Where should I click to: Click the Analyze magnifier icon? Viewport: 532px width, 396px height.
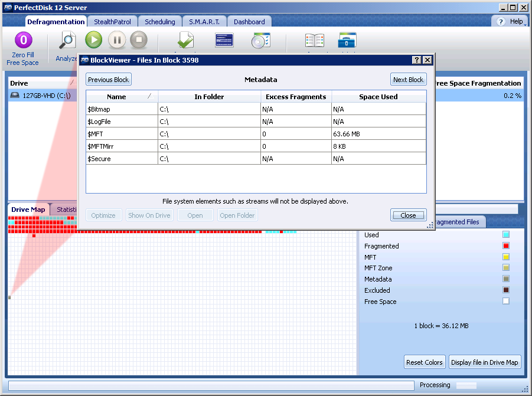coord(67,40)
